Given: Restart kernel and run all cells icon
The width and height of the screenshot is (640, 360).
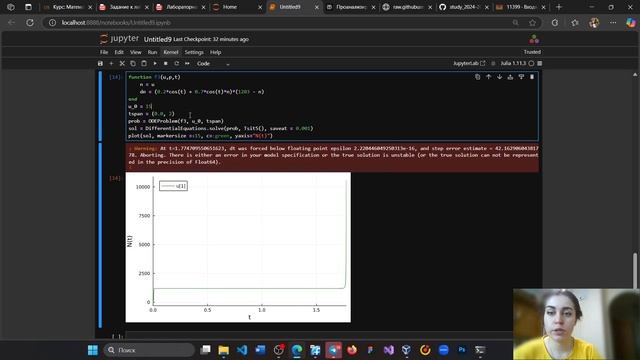Looking at the screenshot, I should click(187, 64).
